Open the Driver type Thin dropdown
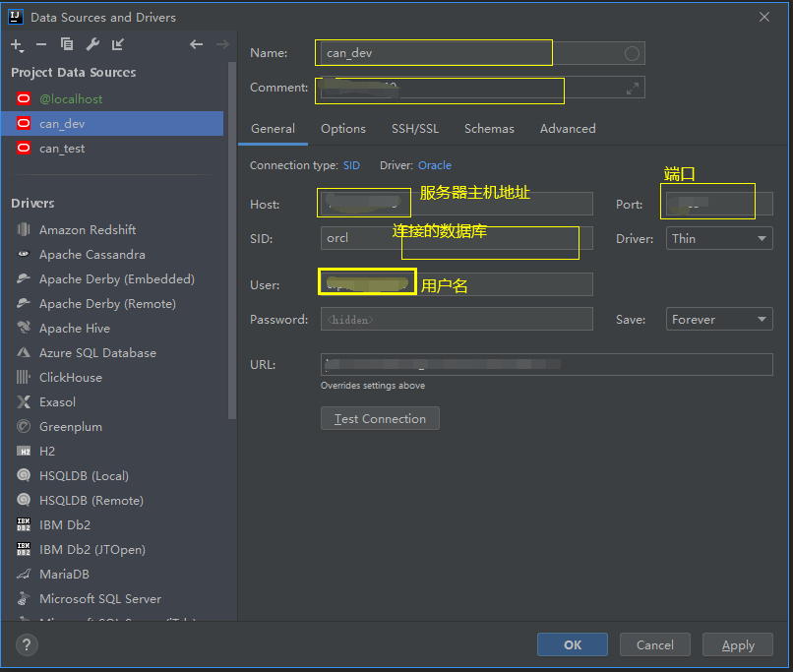 (x=720, y=239)
